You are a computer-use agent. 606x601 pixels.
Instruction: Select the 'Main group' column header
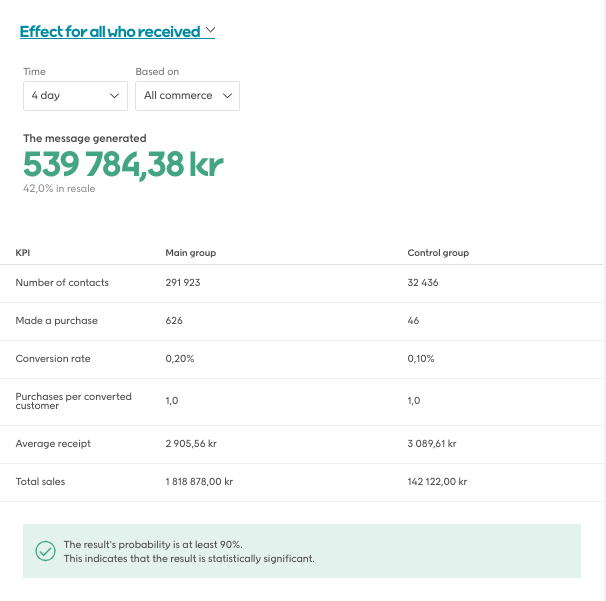[x=190, y=253]
